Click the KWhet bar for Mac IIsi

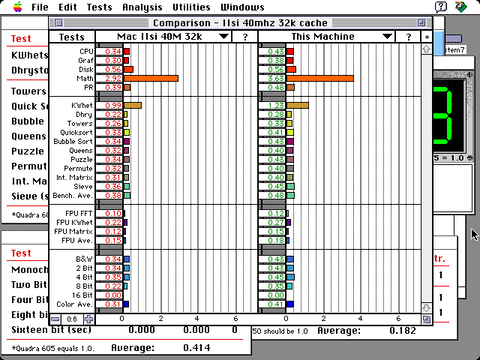pyautogui.click(x=133, y=105)
